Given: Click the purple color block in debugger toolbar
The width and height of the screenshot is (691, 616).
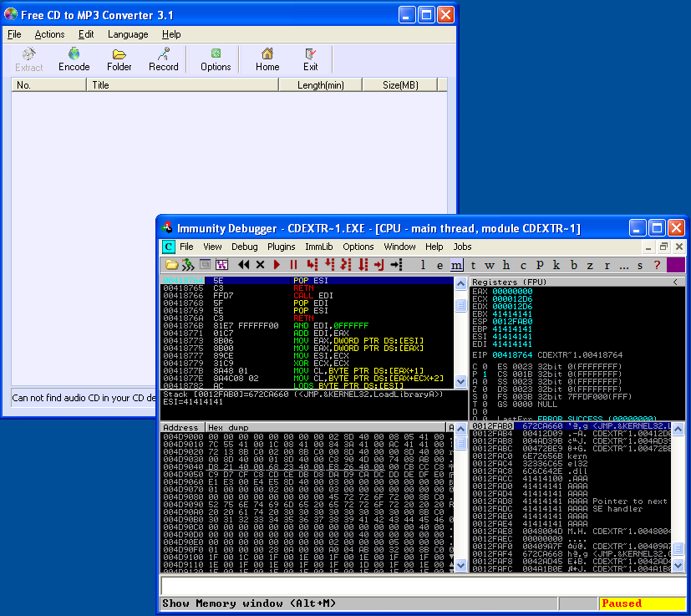Looking at the screenshot, I should pyautogui.click(x=676, y=265).
